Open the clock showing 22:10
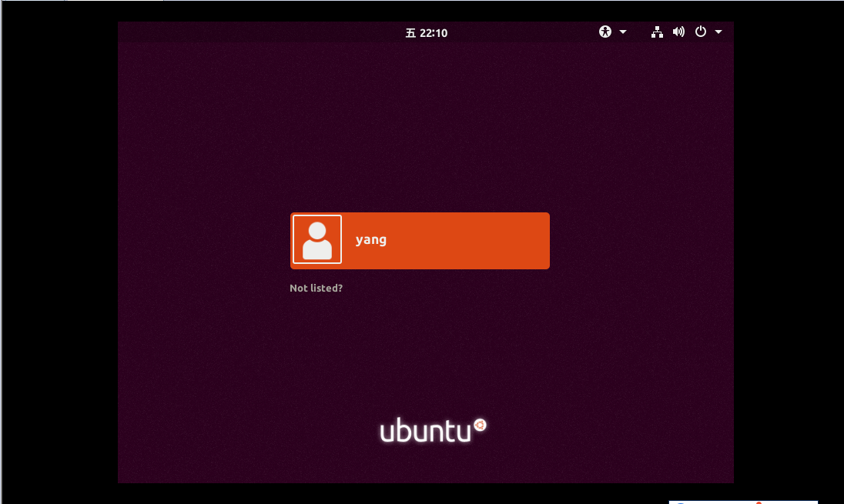Screen dimensions: 844x504 pyautogui.click(x=427, y=33)
